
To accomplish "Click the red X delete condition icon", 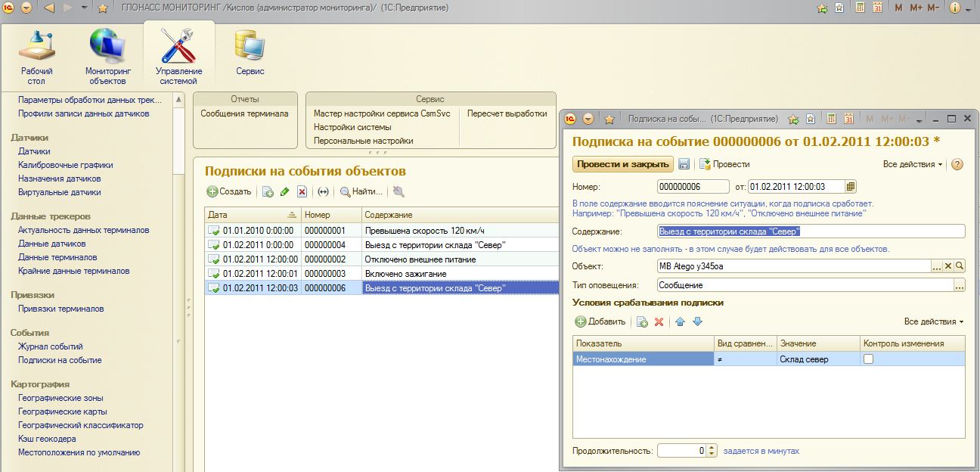I will [659, 321].
